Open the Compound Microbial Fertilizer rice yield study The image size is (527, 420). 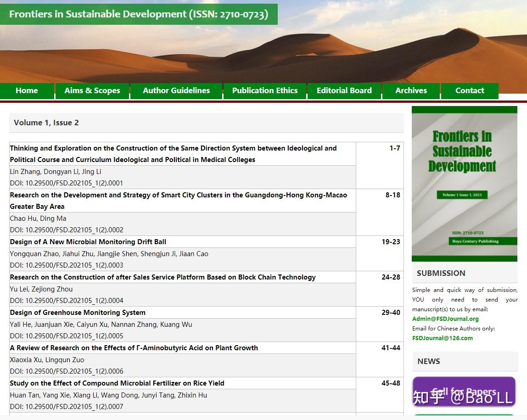[x=117, y=383]
